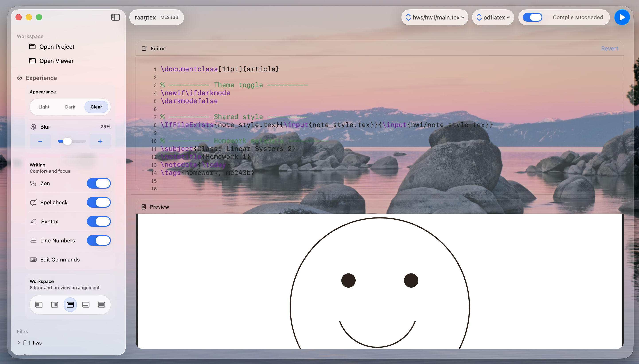Click the \newif\ifdarkmode line
Viewport: 639px width, 364px height.
click(x=195, y=93)
